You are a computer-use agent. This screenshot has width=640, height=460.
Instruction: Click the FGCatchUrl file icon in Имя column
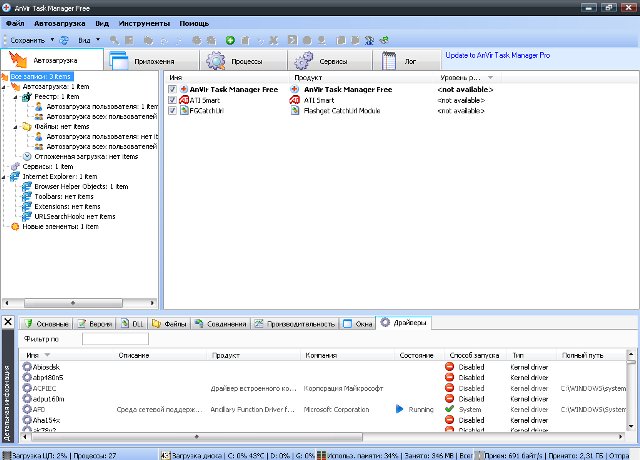click(x=184, y=111)
